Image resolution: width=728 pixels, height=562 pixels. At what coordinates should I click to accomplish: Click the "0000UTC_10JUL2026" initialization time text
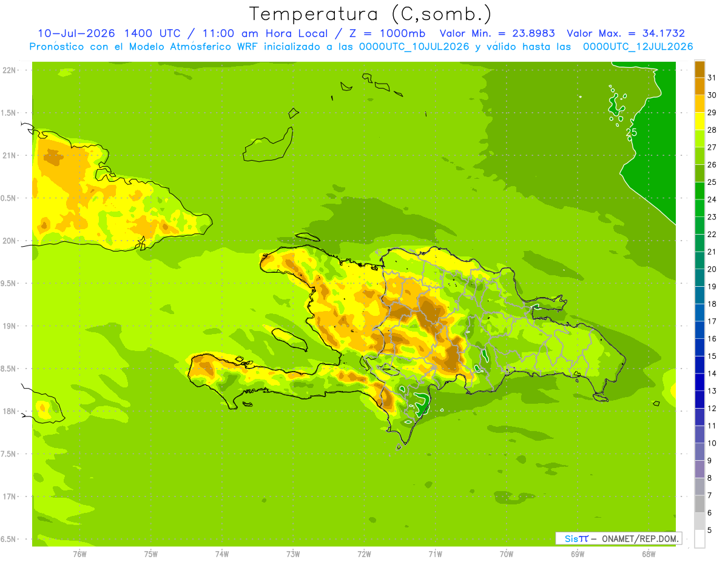click(414, 47)
